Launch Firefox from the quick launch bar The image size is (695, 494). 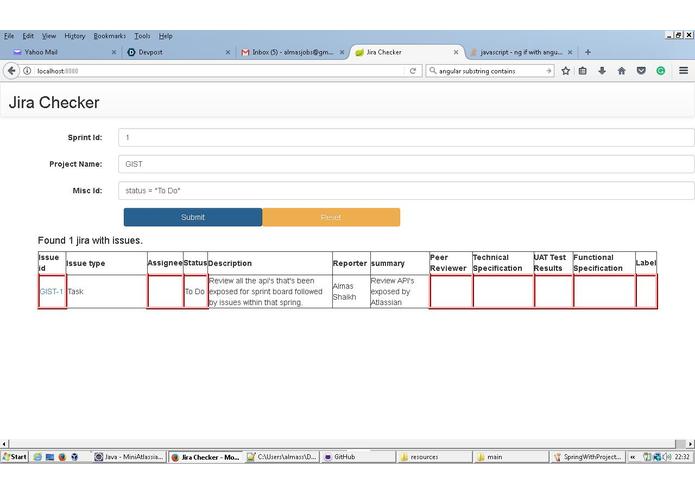point(62,457)
